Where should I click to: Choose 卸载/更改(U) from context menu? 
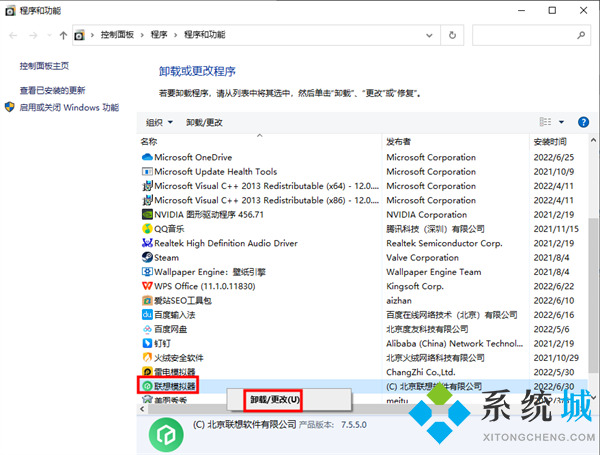point(275,400)
